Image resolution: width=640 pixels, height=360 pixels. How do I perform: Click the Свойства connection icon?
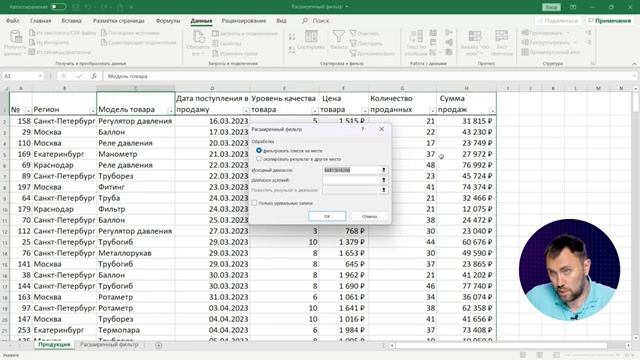216,43
